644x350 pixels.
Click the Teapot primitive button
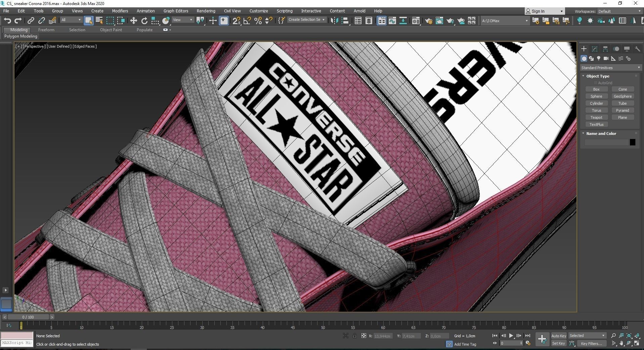[596, 117]
